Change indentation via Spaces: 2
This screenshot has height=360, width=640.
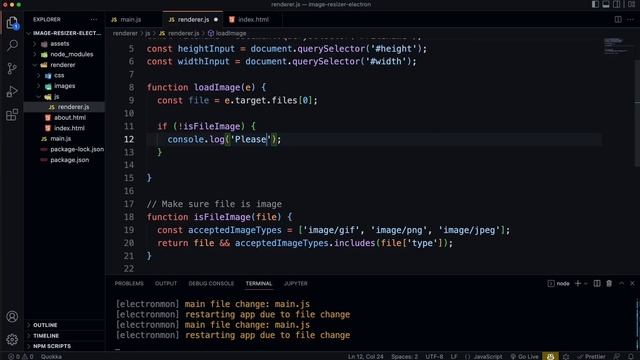(404, 356)
